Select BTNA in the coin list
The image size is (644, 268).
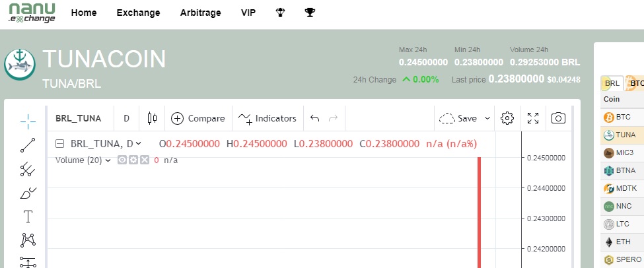pos(622,170)
